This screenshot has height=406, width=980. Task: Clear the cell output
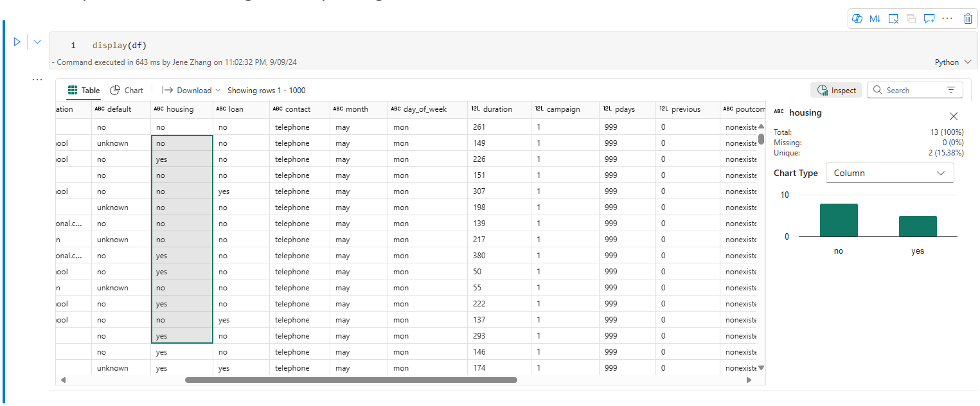click(x=893, y=19)
